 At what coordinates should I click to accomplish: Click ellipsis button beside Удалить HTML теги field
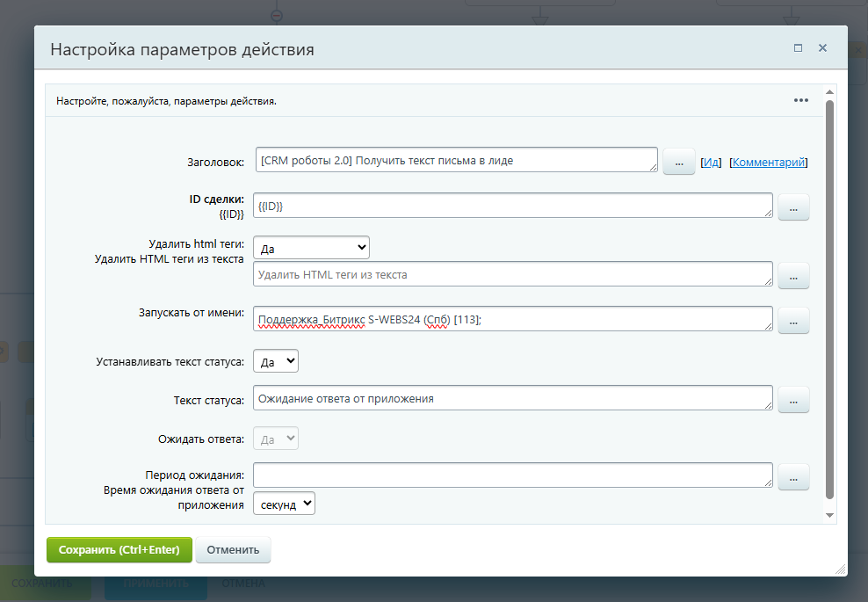point(793,276)
